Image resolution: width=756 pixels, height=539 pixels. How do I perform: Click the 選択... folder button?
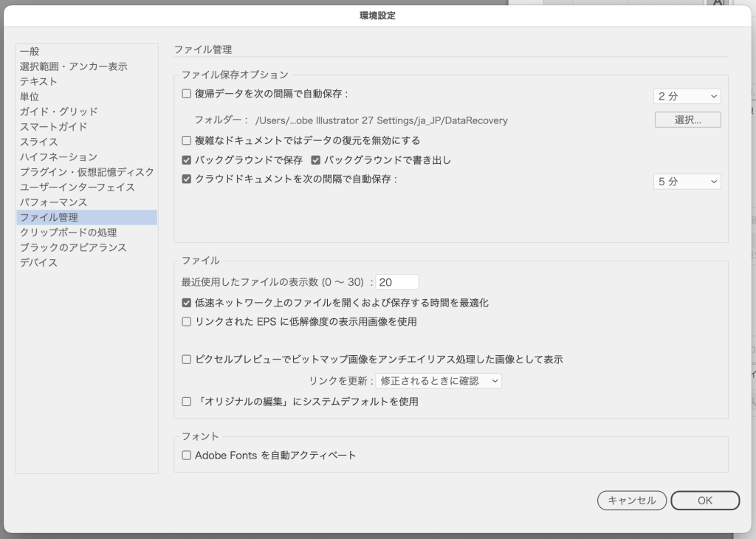(687, 120)
